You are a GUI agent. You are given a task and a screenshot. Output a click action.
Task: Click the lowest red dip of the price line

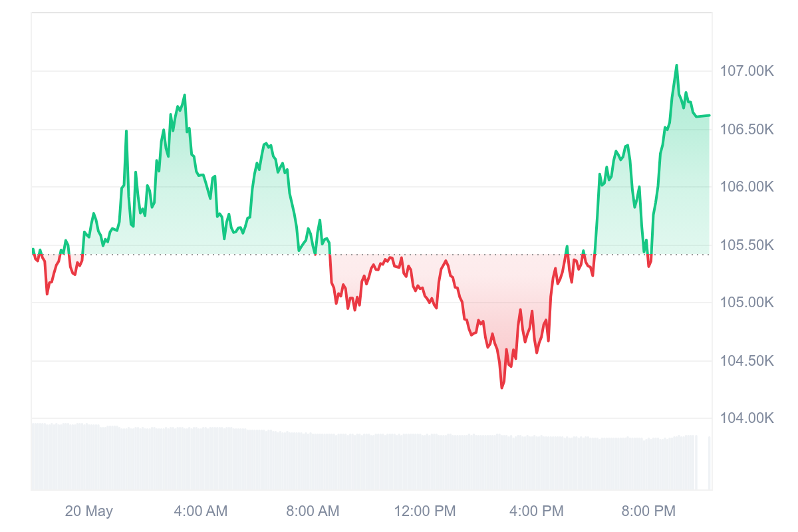pyautogui.click(x=502, y=388)
